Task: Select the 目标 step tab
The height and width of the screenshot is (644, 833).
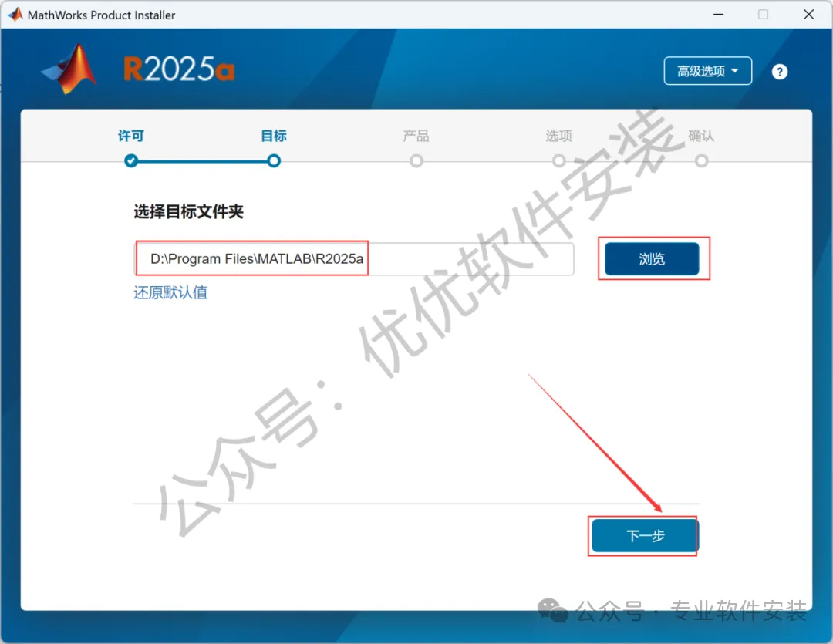Action: pos(274,136)
